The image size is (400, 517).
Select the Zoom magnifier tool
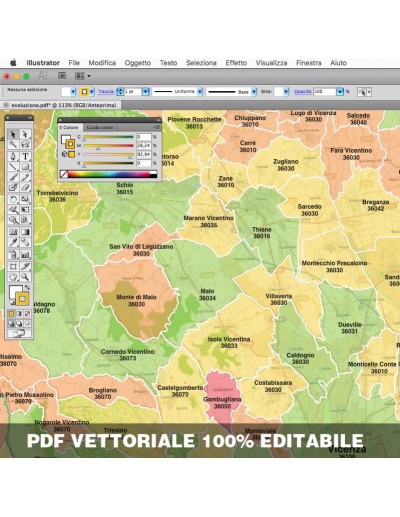tap(25, 277)
